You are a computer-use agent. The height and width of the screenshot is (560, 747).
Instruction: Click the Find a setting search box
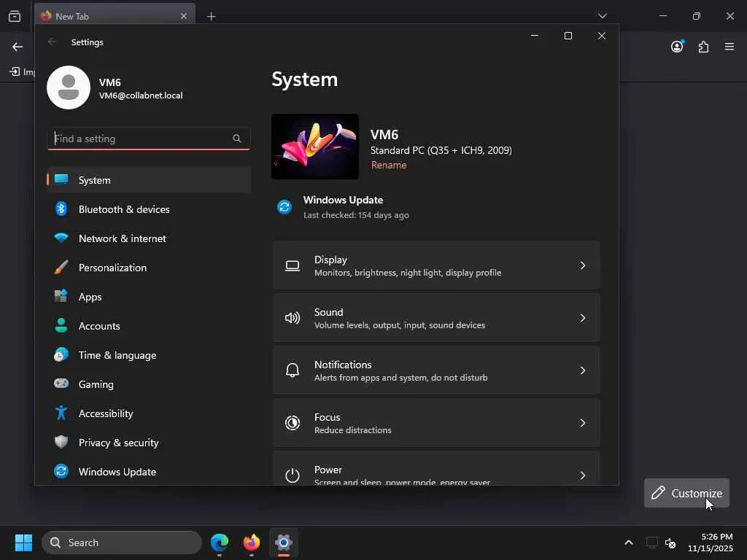(x=149, y=139)
